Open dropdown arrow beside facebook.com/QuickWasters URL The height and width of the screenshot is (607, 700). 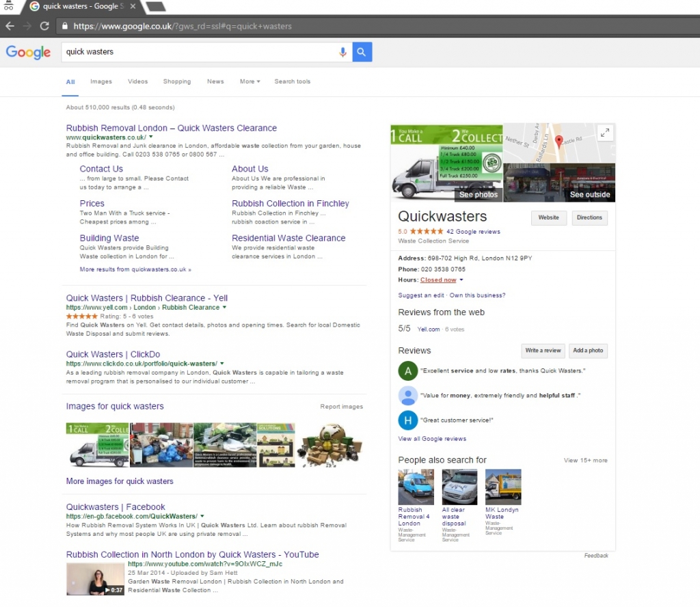pos(202,516)
